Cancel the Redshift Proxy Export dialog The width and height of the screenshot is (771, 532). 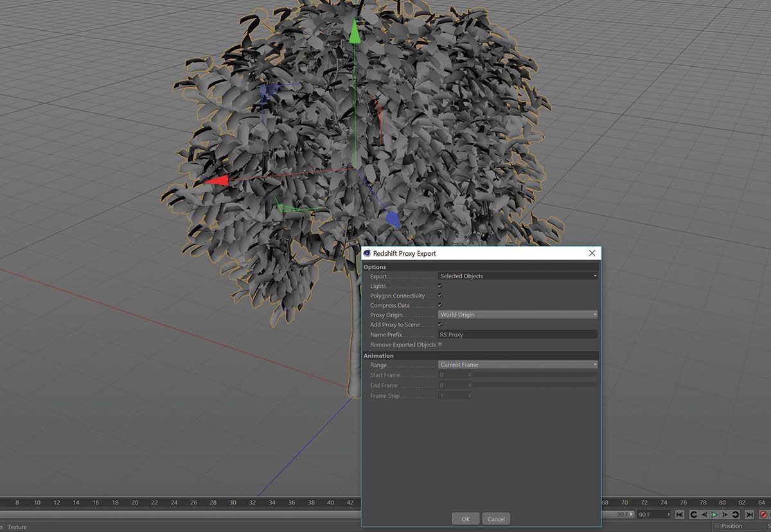(496, 519)
